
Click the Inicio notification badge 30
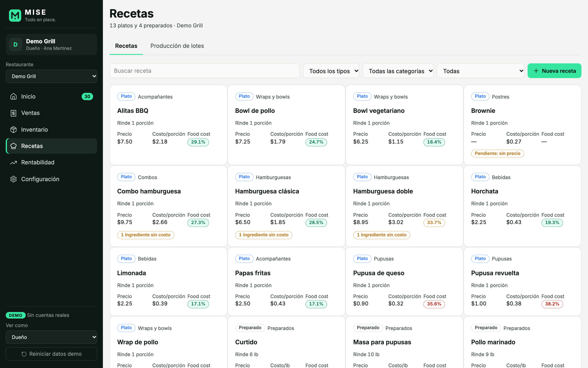coord(87,97)
